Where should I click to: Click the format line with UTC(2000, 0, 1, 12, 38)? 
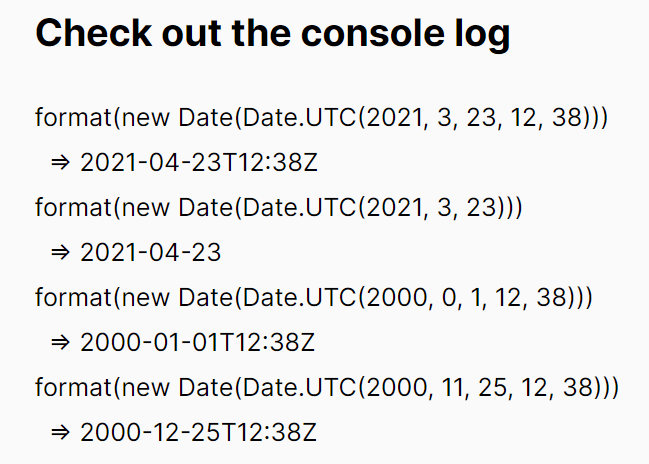pos(314,298)
